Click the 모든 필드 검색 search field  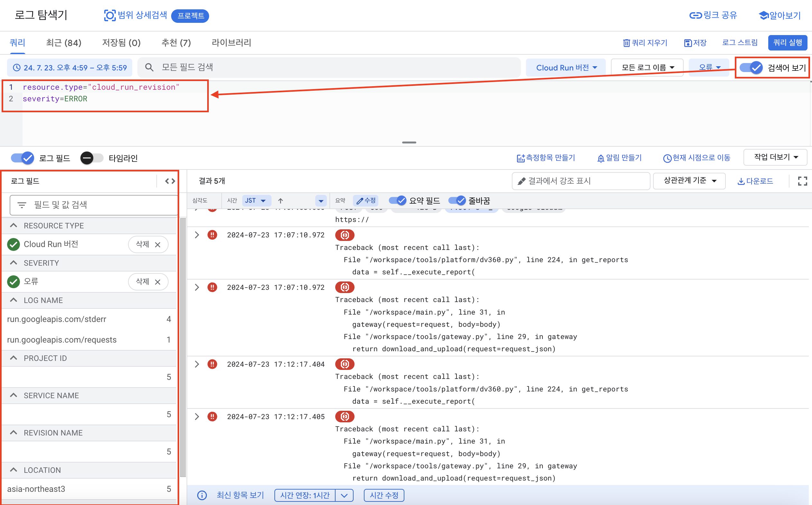(329, 68)
